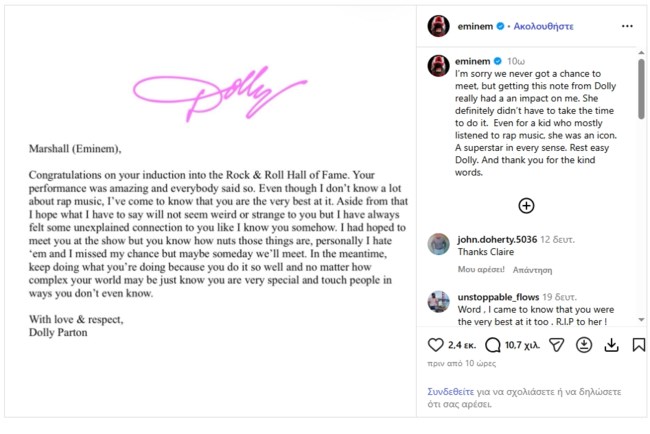Like john.doherty.5036's comment via Μου αρέσει!
The image size is (650, 434).
click(x=481, y=269)
